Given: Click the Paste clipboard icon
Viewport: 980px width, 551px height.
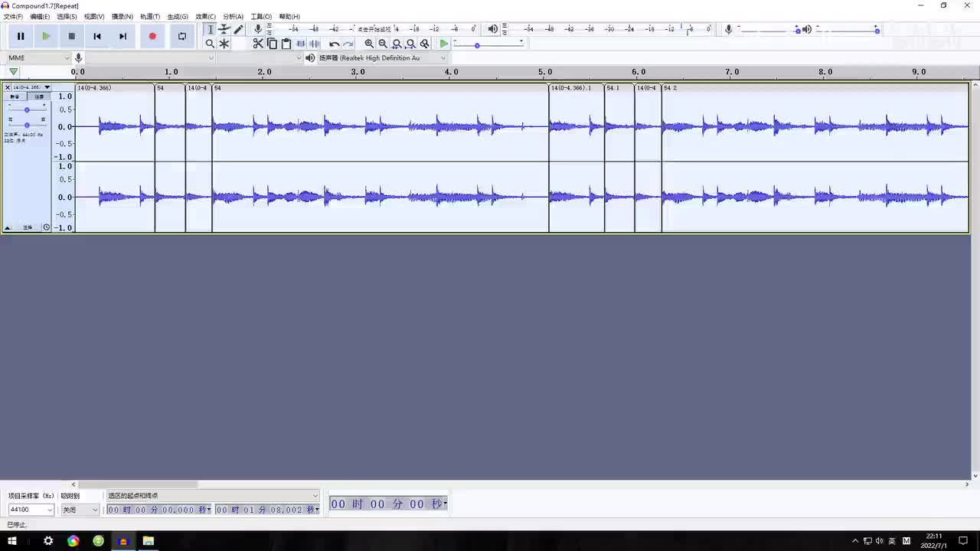Looking at the screenshot, I should point(286,44).
